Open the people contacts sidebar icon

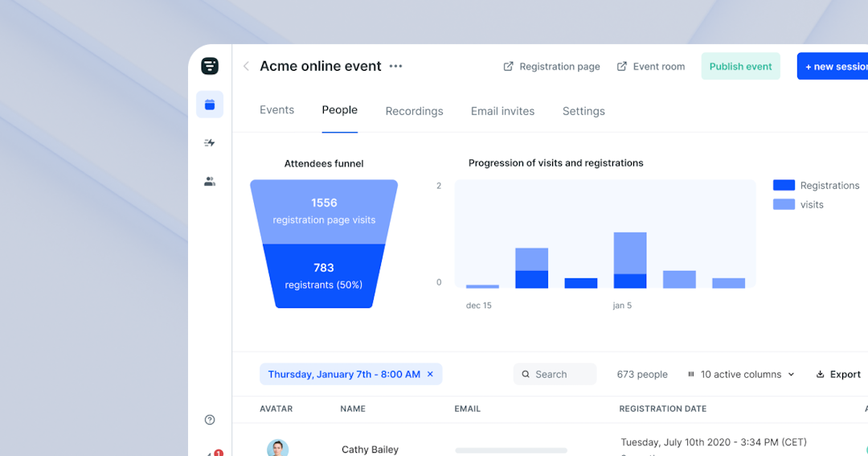tap(210, 181)
